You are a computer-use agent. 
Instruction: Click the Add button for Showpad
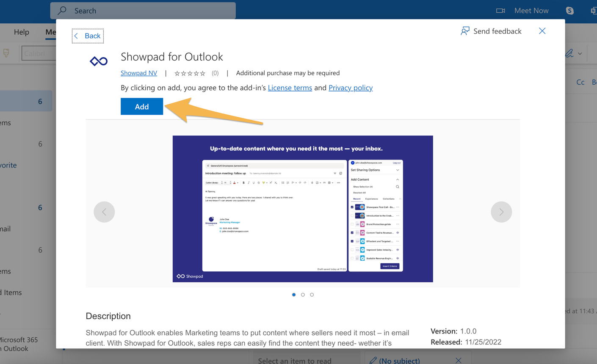[x=141, y=106]
